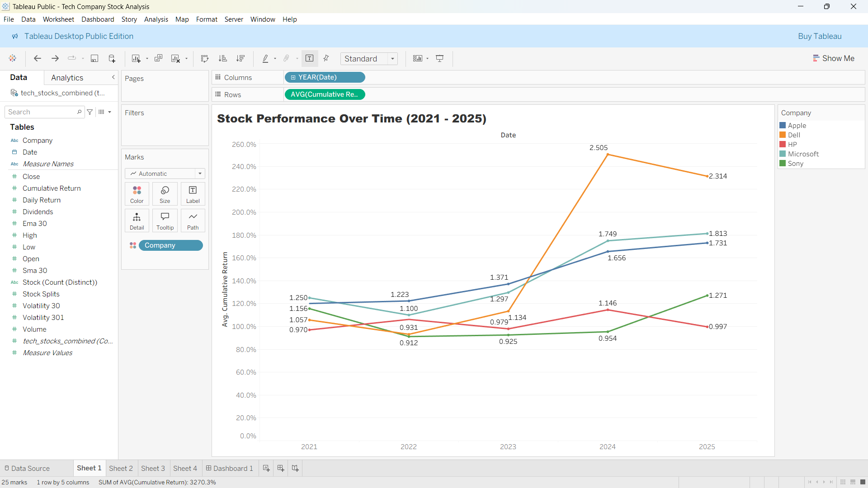The image size is (868, 488).
Task: Open the Dashboard 1 tab
Action: tap(230, 468)
